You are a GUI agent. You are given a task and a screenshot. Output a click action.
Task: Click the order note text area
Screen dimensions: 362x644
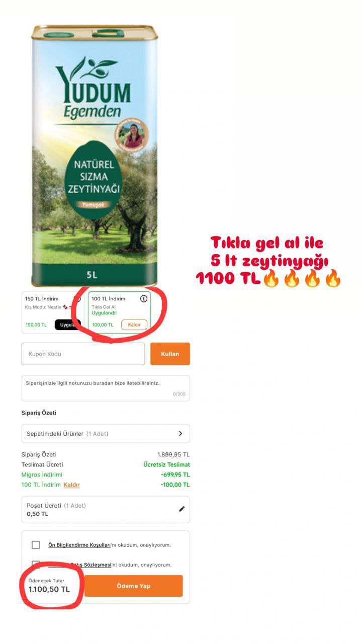106,388
